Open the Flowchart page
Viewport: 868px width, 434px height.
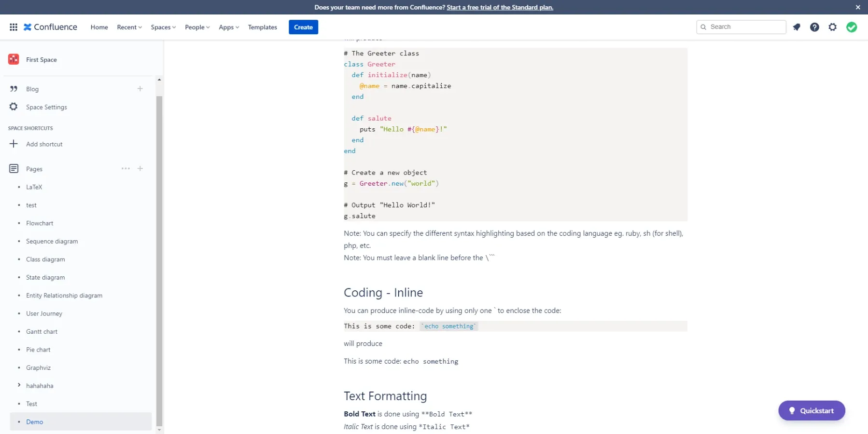click(40, 223)
